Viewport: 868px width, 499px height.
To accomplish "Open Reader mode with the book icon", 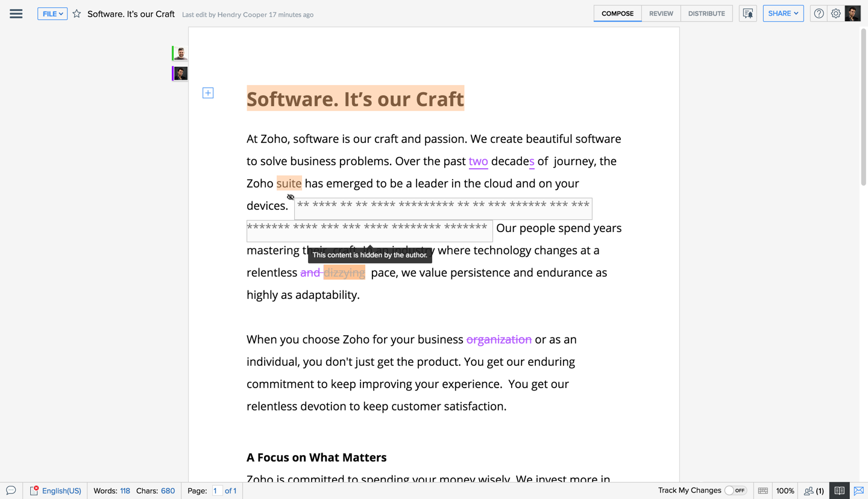I will pyautogui.click(x=840, y=491).
